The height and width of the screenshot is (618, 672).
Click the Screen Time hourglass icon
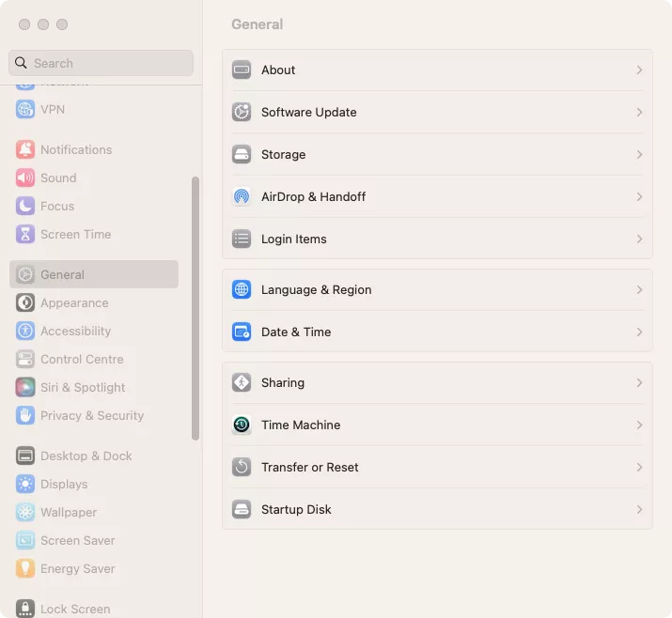tap(25, 234)
